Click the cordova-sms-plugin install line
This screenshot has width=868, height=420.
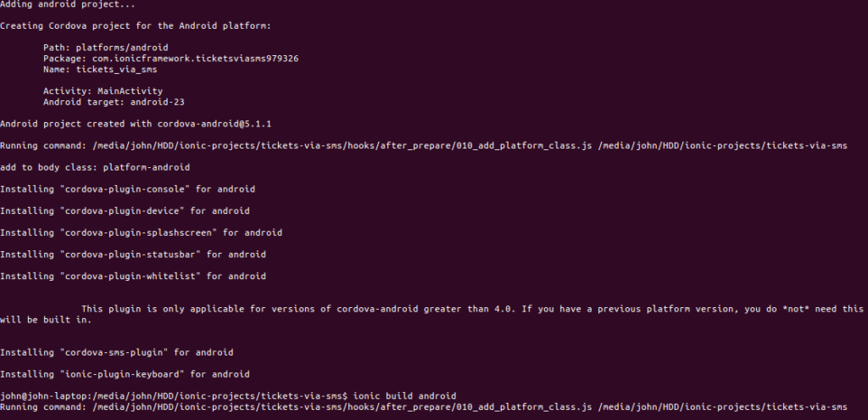coord(117,352)
